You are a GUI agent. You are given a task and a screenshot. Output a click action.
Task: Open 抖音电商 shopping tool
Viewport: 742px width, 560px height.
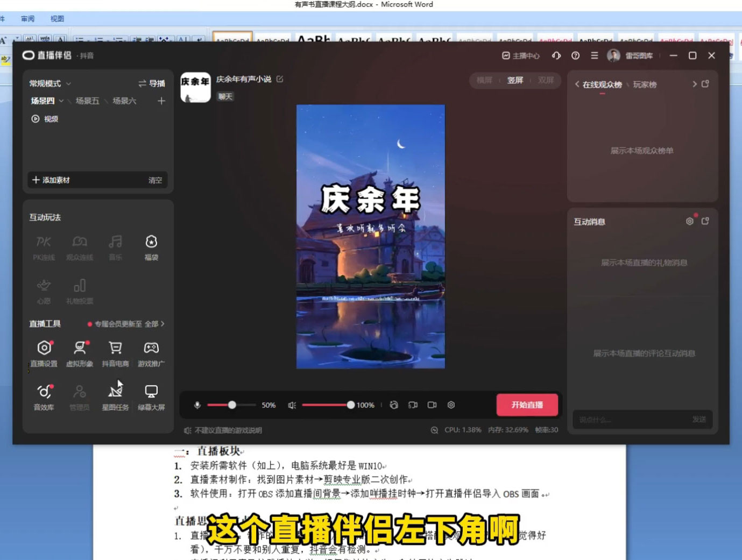coord(115,353)
